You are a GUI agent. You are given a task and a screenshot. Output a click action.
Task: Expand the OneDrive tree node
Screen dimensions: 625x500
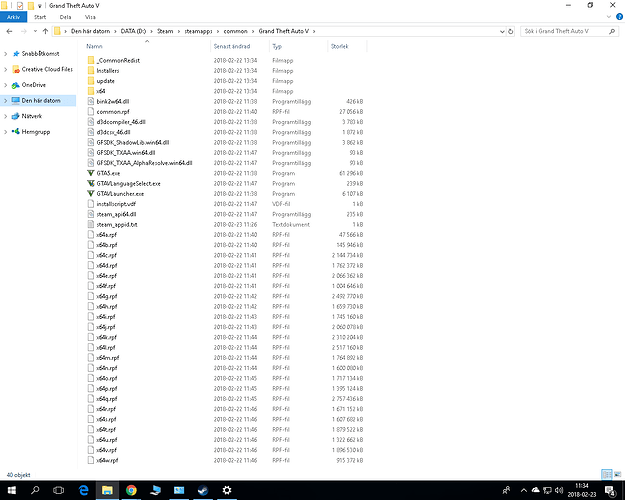6,85
